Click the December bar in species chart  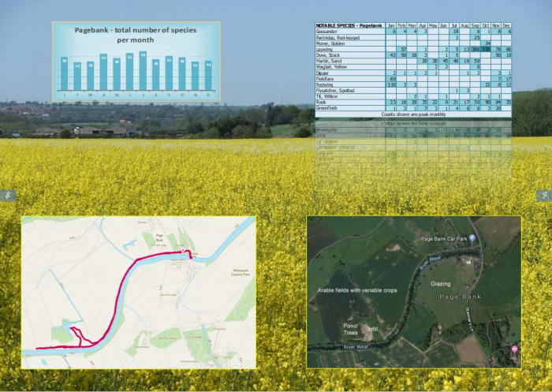tap(208, 75)
